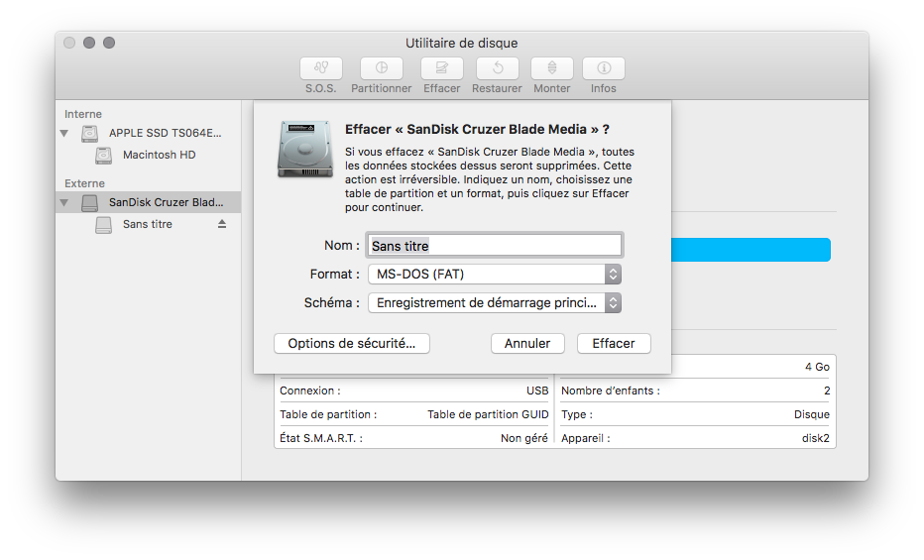Select Sans titre volume row
924x560 pixels.
(x=149, y=224)
